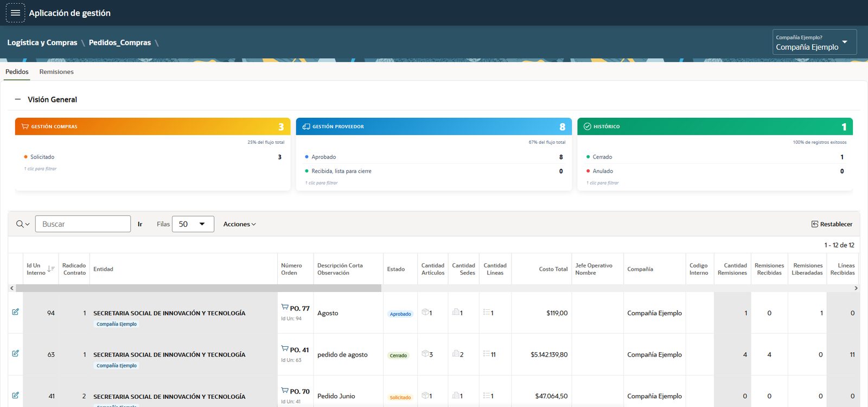Click the scrollbar right arrow

click(856, 288)
